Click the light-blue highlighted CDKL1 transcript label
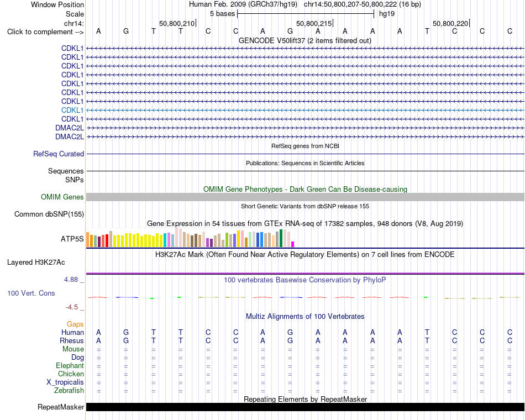The width and height of the screenshot is (525, 420). 72,110
